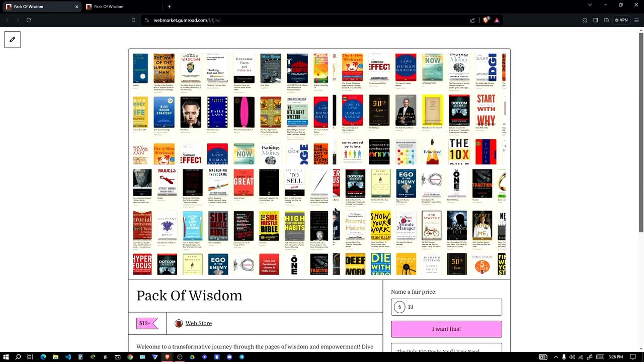Reload the page with the refresh icon
Screen dimensions: 644x362
coord(29,20)
